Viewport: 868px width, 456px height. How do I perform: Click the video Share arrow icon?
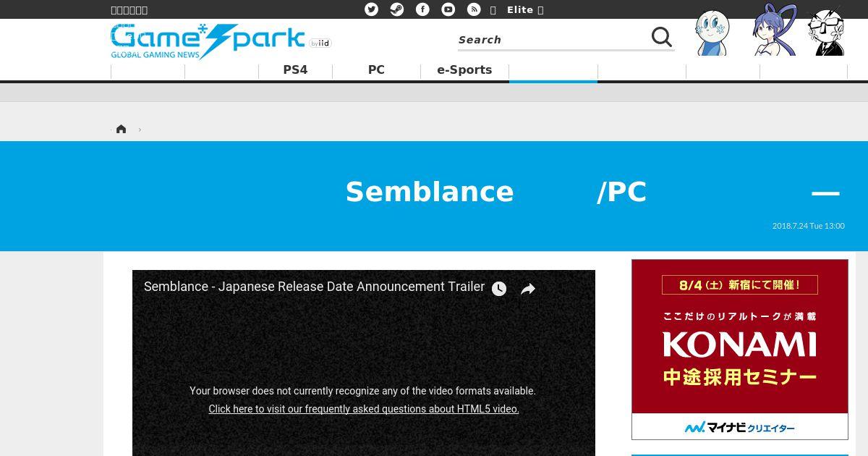tap(528, 289)
